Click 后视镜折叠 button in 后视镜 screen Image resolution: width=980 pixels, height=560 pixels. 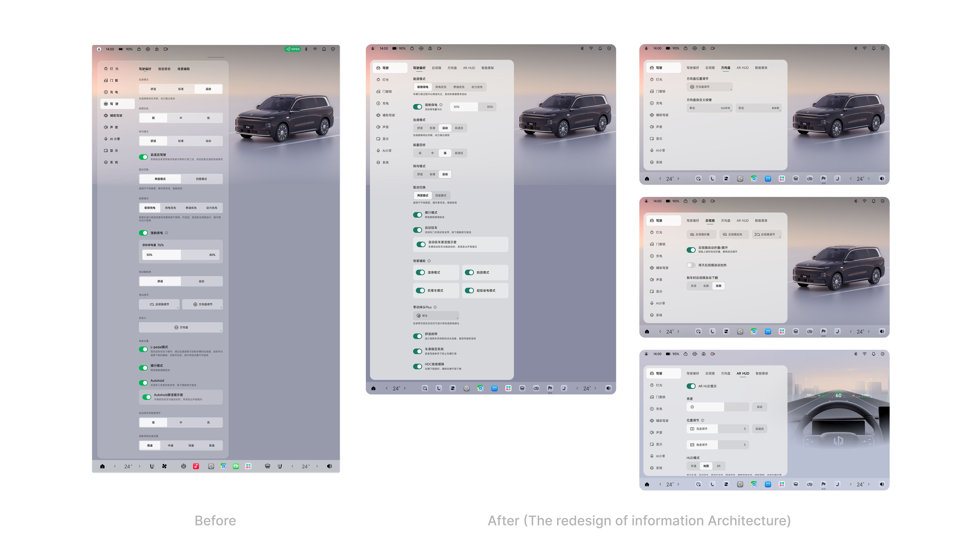[702, 234]
